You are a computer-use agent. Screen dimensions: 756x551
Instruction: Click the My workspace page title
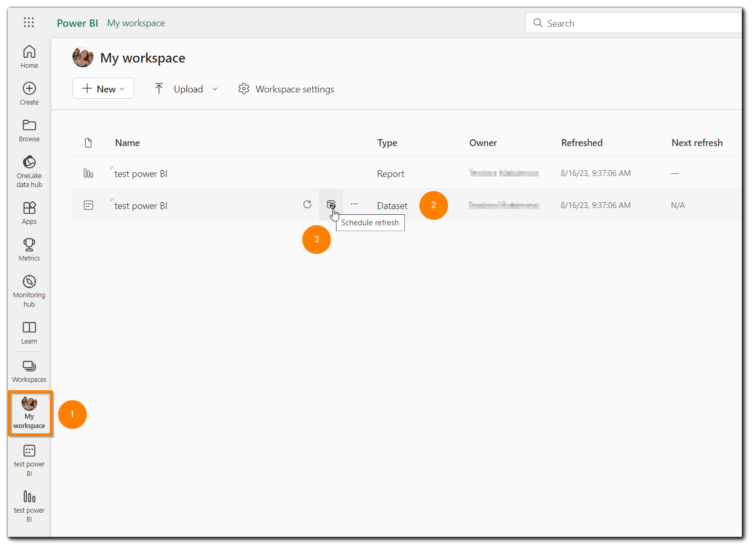point(143,58)
